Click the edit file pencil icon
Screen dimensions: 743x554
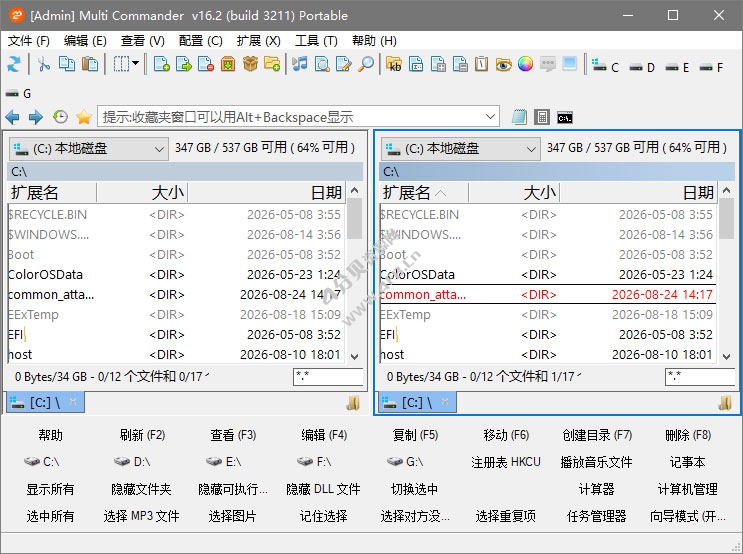(344, 64)
